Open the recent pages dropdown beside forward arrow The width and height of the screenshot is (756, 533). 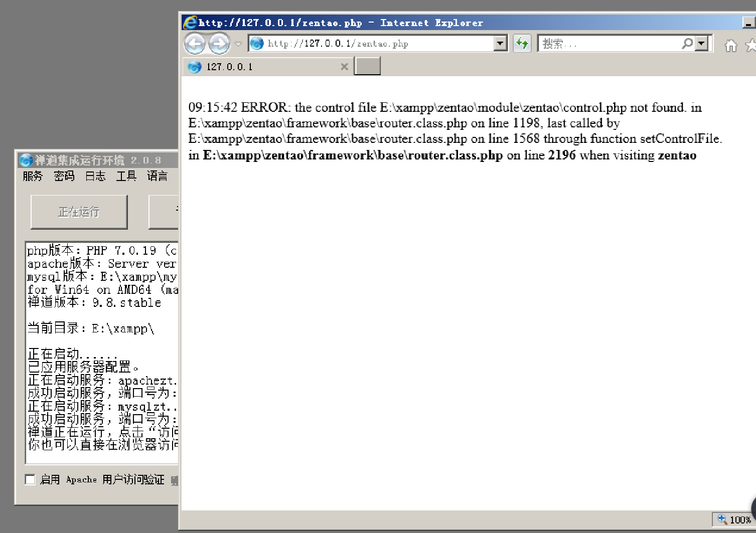click(238, 44)
